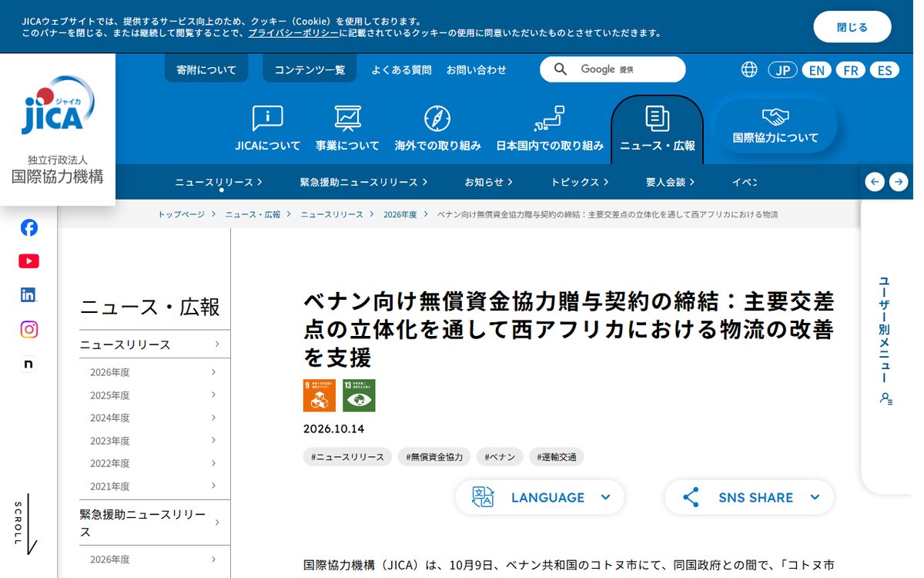Open 海外での取り組み compass icon menu

coord(437,128)
